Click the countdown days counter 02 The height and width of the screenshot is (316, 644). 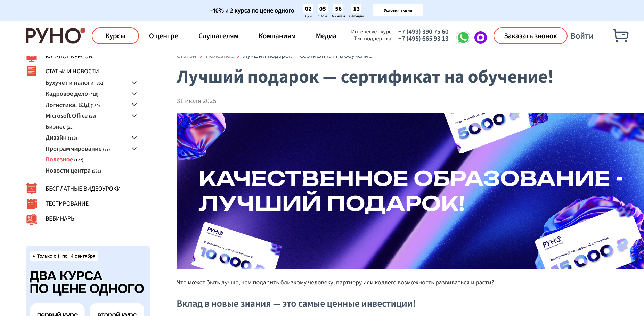click(308, 9)
